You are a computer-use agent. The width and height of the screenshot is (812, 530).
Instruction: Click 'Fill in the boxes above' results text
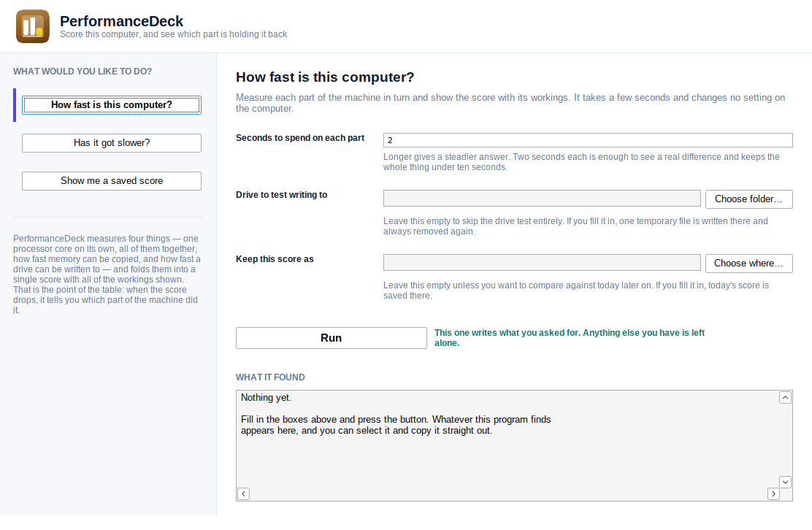[x=397, y=425]
